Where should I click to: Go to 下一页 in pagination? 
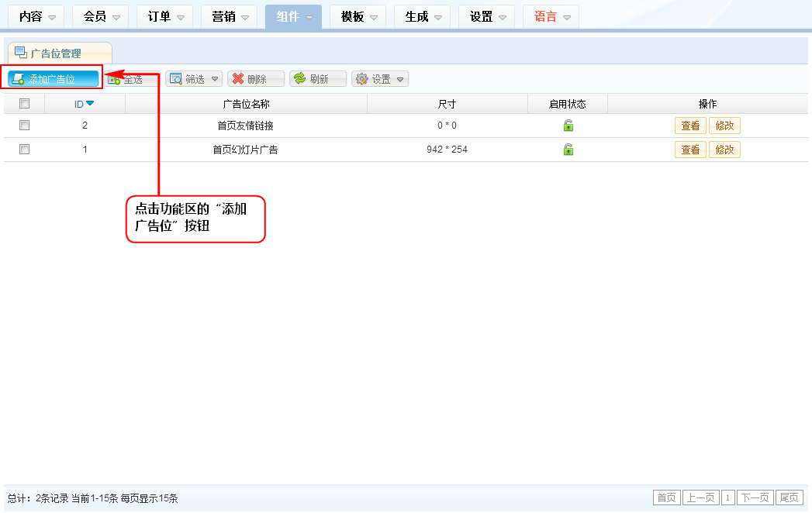[755, 498]
